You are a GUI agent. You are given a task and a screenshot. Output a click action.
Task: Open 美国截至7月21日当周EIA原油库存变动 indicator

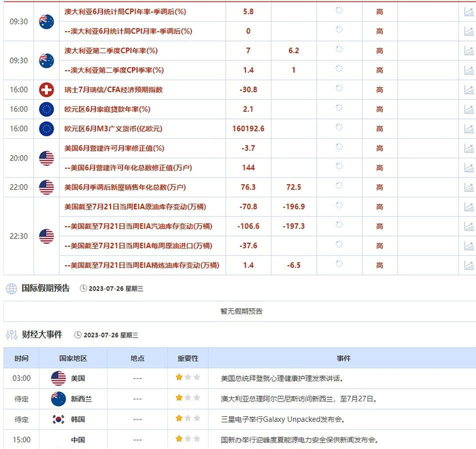pos(135,207)
